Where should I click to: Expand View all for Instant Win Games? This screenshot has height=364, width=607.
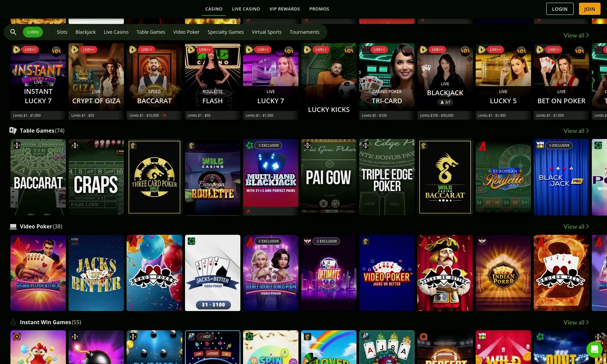(x=576, y=322)
